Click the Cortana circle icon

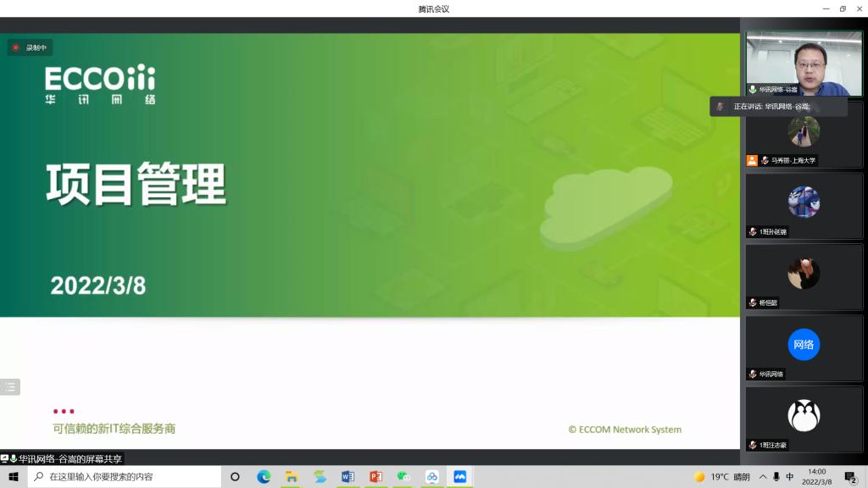point(235,477)
